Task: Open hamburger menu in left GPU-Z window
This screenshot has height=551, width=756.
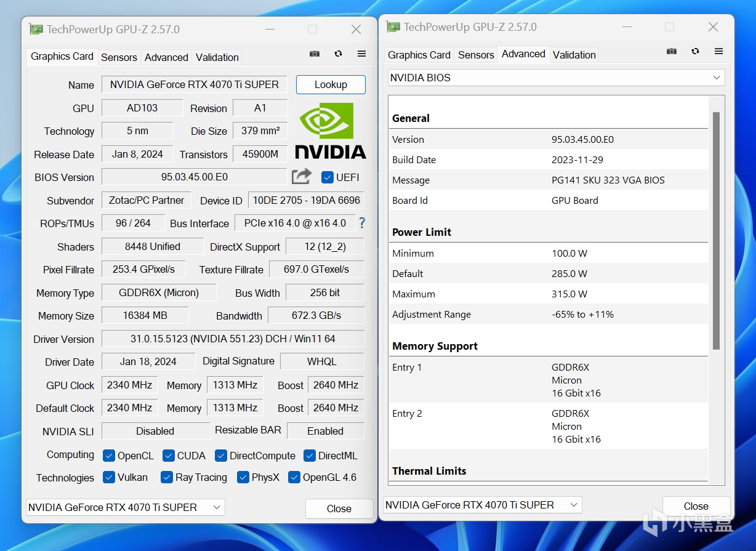Action: point(361,54)
